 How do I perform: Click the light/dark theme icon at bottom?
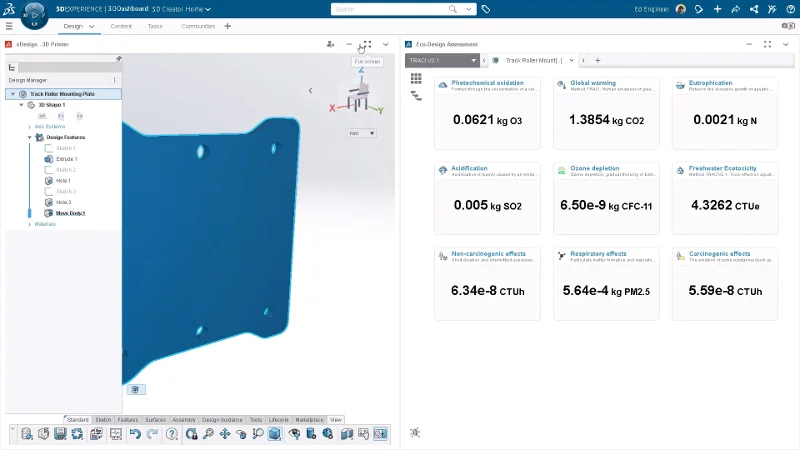point(415,432)
